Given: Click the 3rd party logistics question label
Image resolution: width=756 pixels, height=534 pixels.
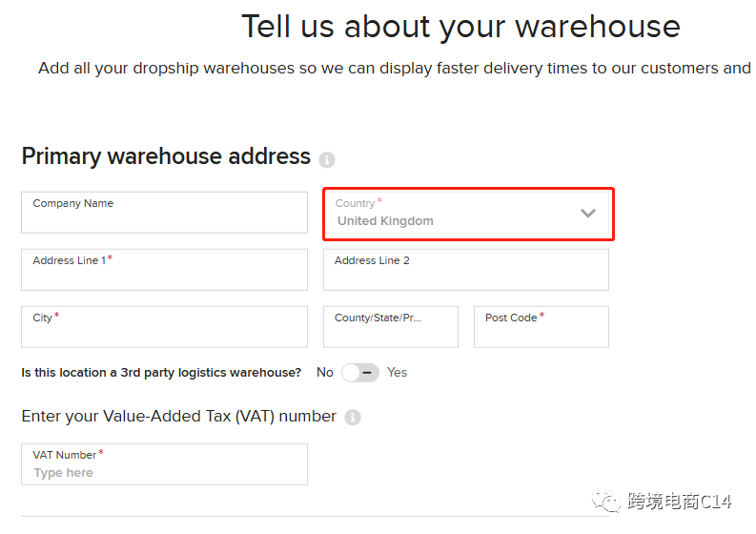Looking at the screenshot, I should click(161, 373).
